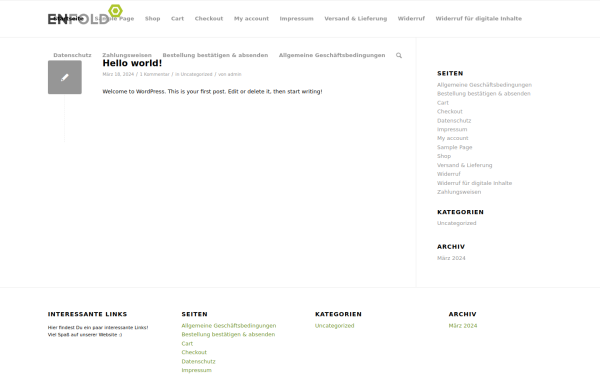The height and width of the screenshot is (375, 600).
Task: Open Uncategorized under sidebar Kategorien
Action: coord(457,223)
